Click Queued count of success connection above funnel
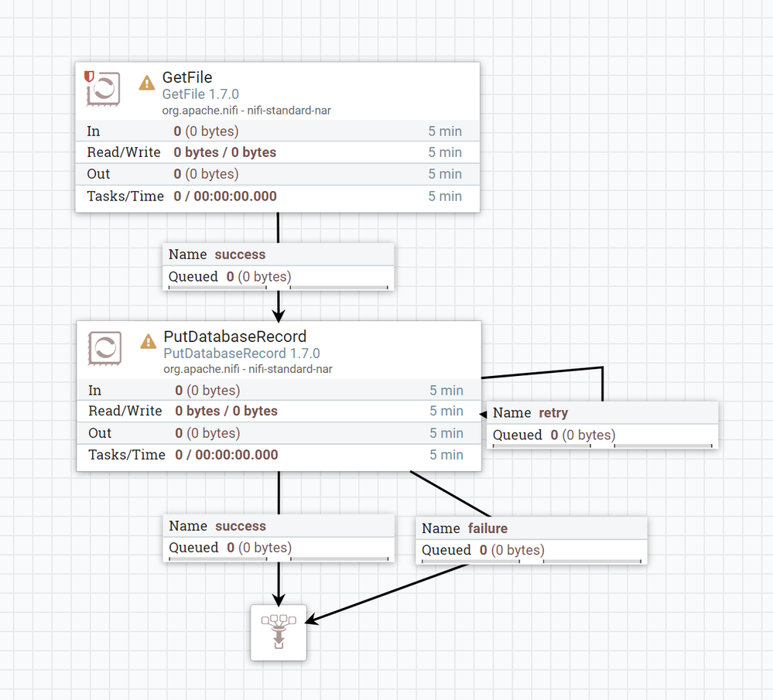 [259, 548]
